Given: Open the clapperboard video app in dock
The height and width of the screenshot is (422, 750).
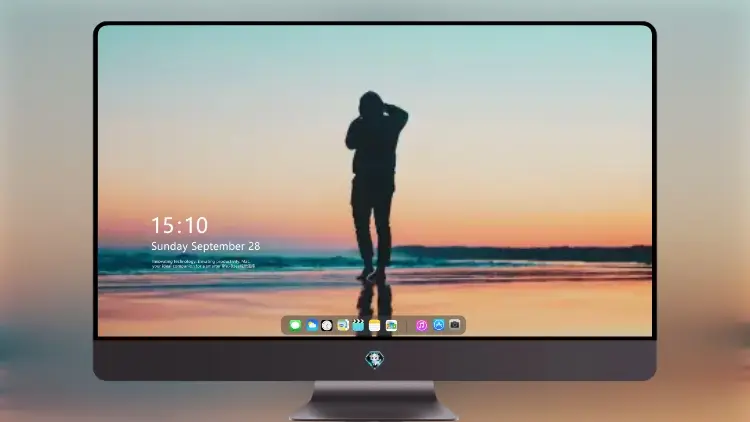Looking at the screenshot, I should coord(358,325).
